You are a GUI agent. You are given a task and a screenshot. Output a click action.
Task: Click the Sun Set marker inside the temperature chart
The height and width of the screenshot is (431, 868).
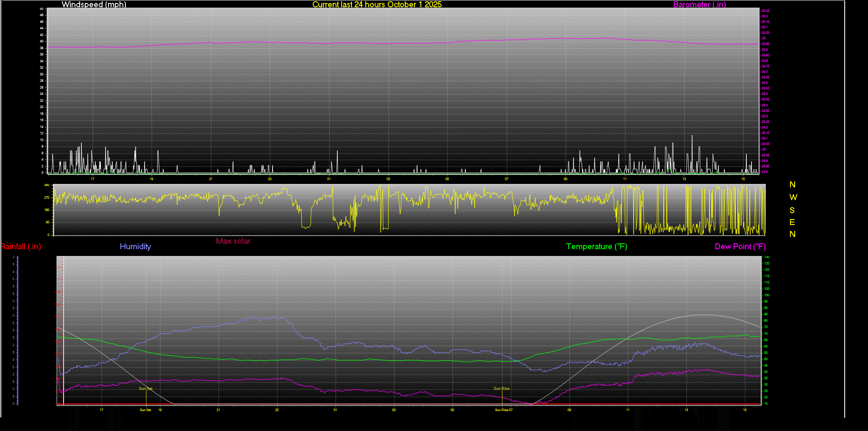click(146, 389)
